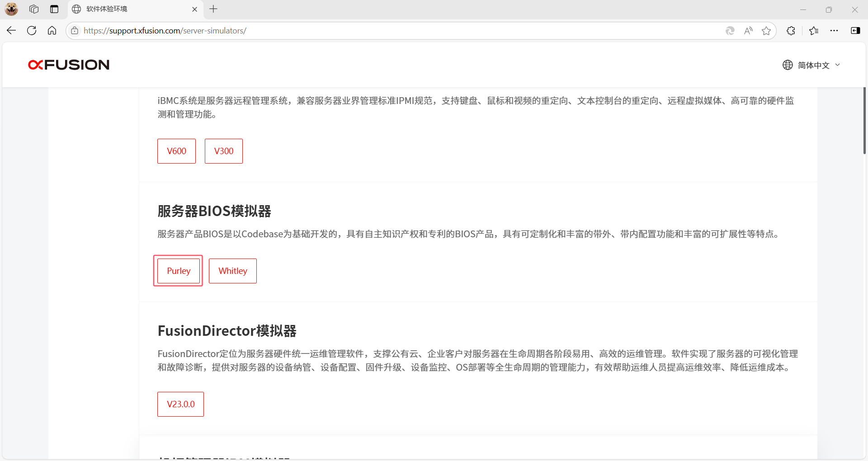Open FusionDirector V23.0.0 simulator

pos(180,404)
